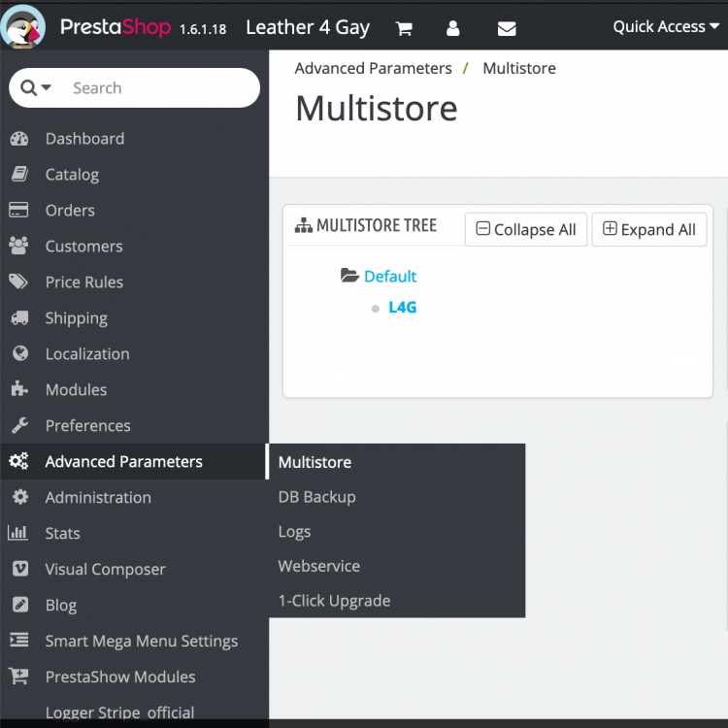
Task: Open 1-Click Upgrade from the submenu
Action: pos(334,601)
